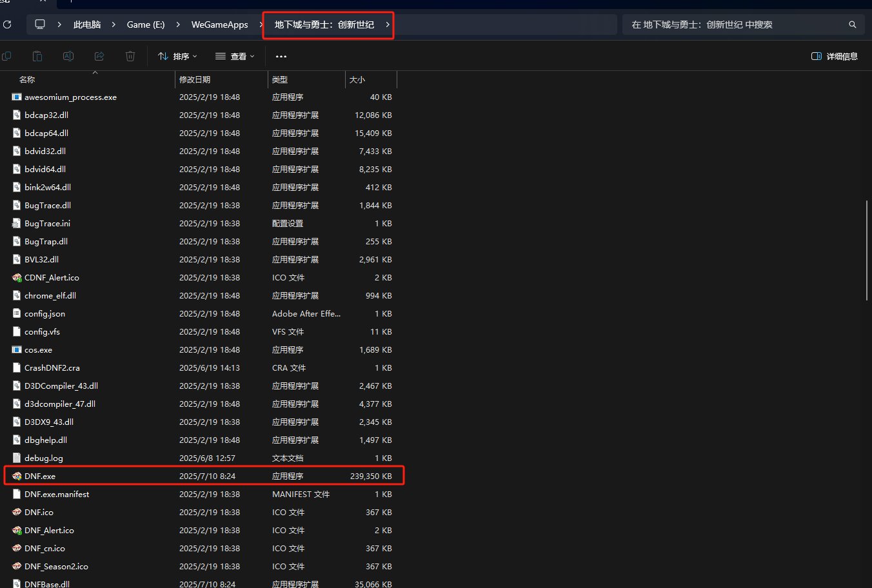The image size is (872, 588).
Task: Select the file BugTrap.dll
Action: click(46, 241)
